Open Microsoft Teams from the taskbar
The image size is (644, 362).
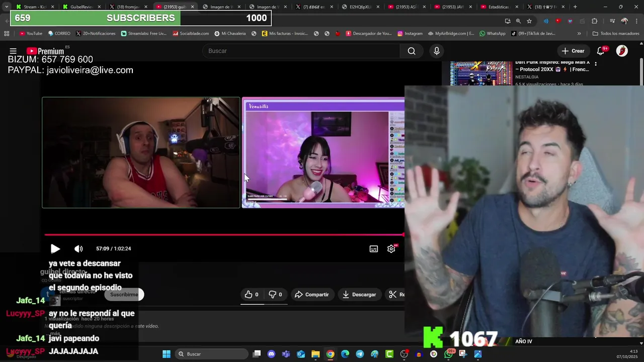pyautogui.click(x=286, y=354)
